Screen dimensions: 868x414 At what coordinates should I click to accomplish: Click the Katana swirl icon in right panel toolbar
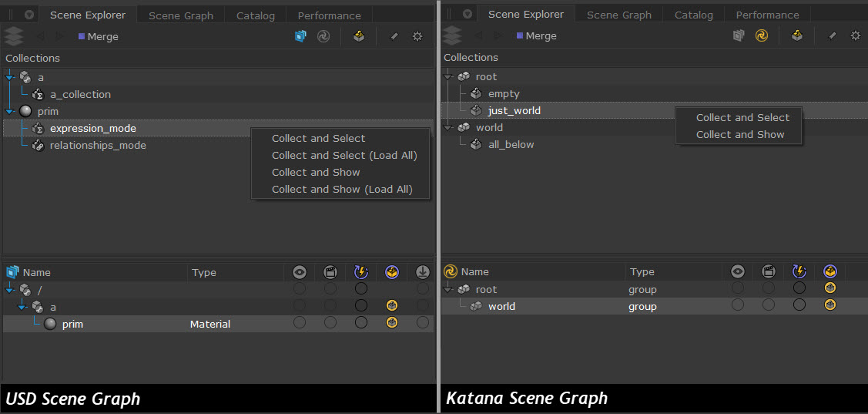click(761, 35)
